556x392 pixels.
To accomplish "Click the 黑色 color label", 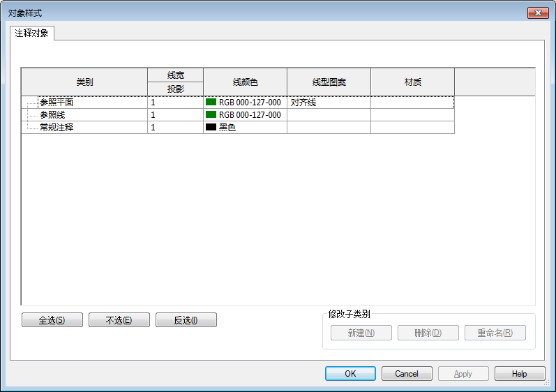I will pyautogui.click(x=227, y=127).
